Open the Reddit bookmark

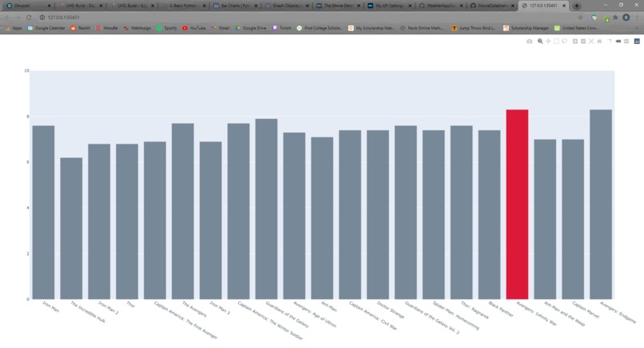coord(81,28)
